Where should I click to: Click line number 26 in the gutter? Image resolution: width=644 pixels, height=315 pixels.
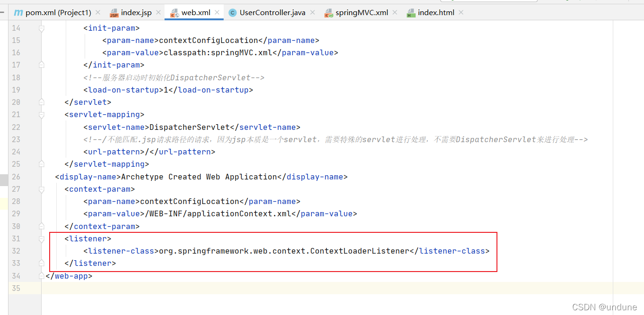coord(16,177)
